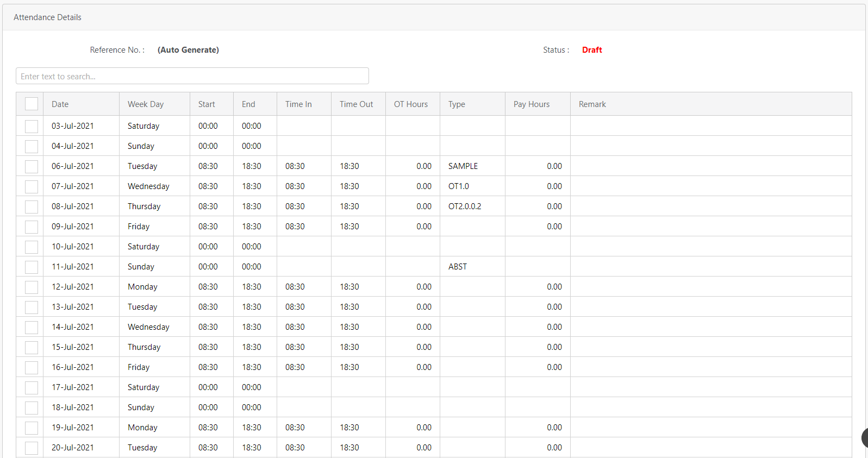This screenshot has height=458, width=868.
Task: Click Type cell for 16-Jul-2021 row
Action: click(472, 367)
